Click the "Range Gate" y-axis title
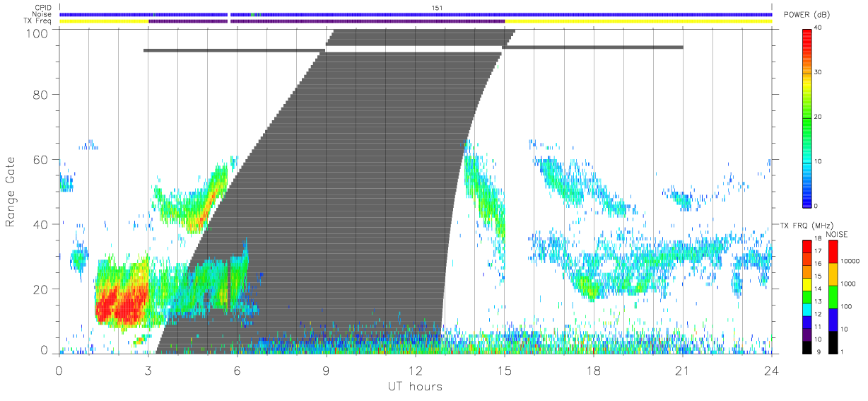This screenshot has height=401, width=868. coord(11,192)
